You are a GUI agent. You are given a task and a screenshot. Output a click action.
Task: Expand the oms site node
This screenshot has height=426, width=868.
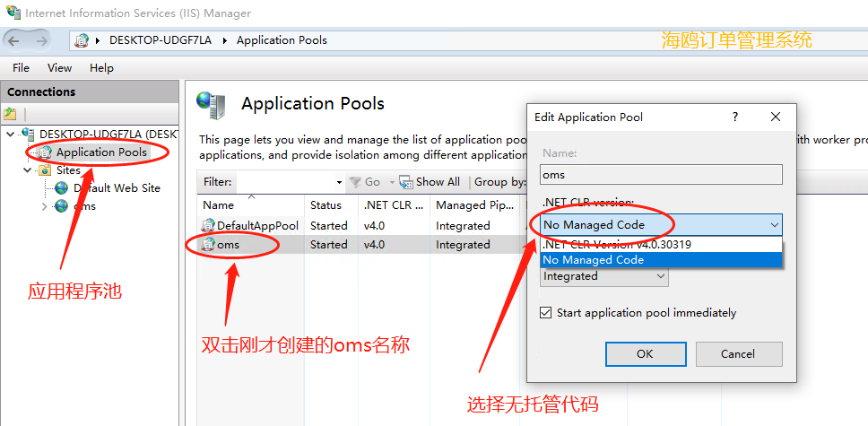(45, 206)
